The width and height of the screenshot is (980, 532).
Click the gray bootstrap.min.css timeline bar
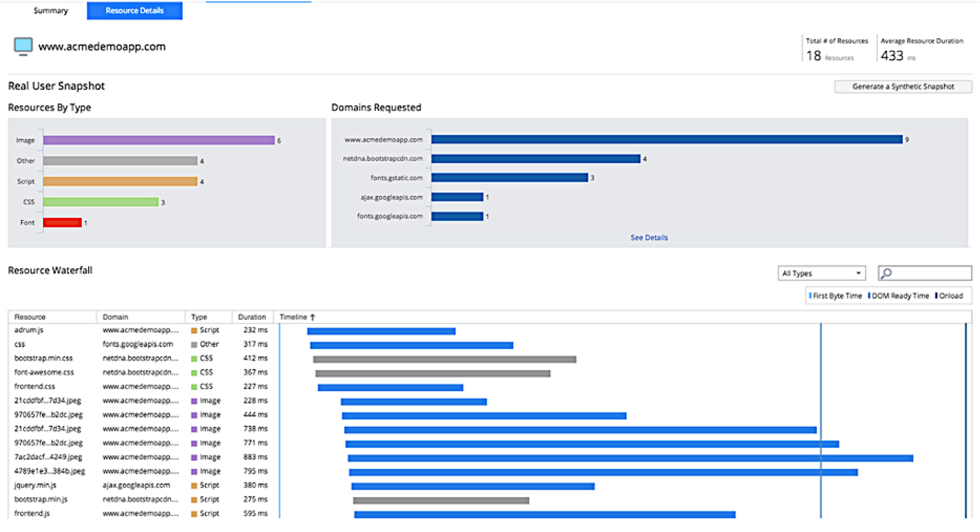tap(445, 360)
